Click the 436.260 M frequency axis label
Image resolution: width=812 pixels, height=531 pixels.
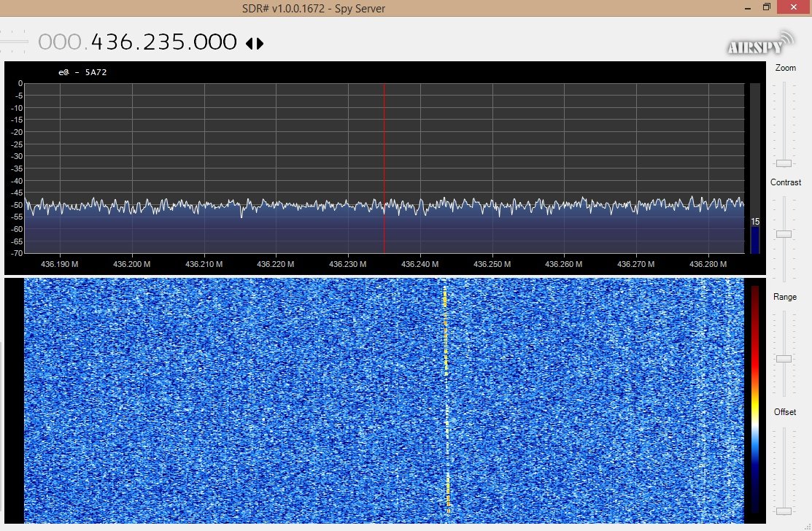[x=563, y=264]
